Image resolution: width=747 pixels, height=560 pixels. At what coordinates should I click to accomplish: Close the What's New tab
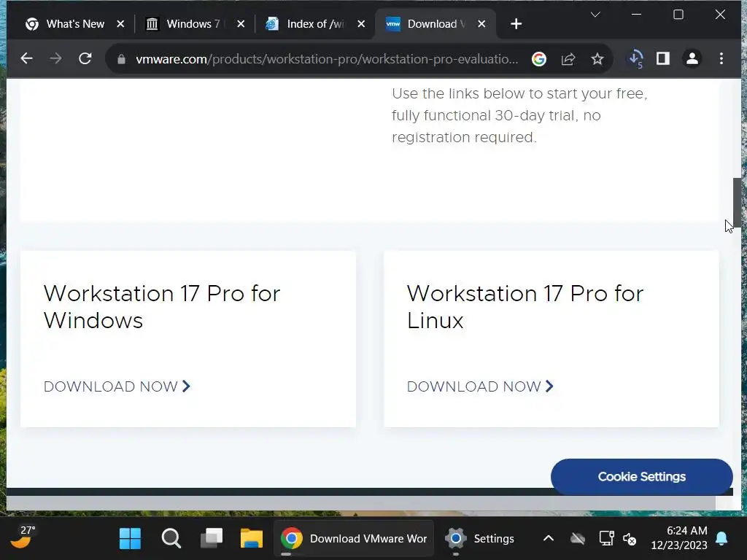tap(120, 24)
